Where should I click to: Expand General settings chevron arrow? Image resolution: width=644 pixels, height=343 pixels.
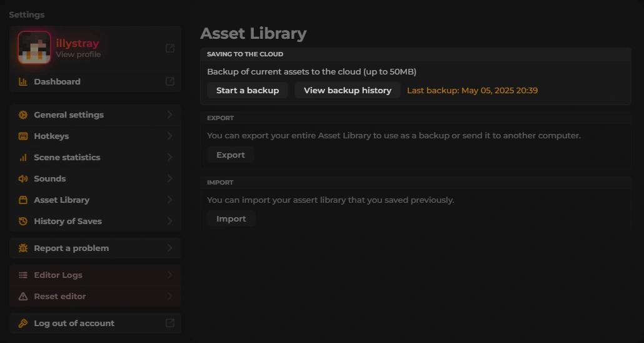(169, 115)
